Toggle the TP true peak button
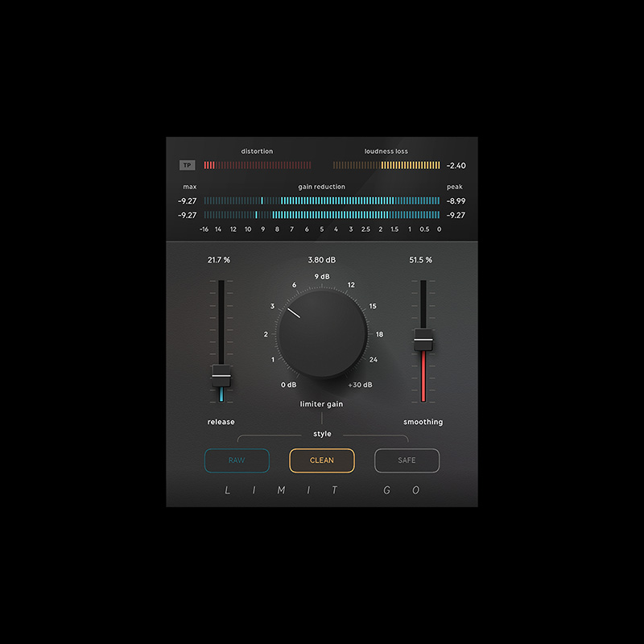Viewport: 644px width, 644px height. 188,165
